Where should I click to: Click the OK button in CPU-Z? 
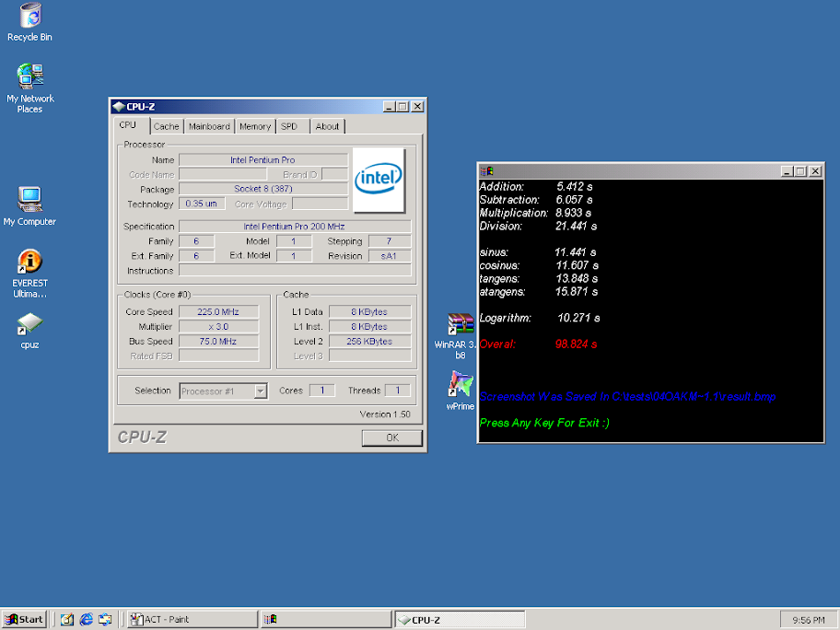[392, 437]
